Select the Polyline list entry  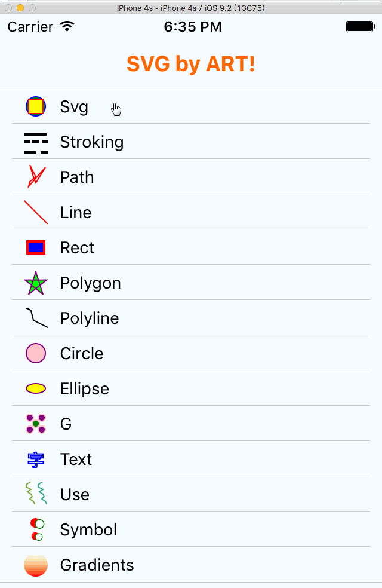90,318
